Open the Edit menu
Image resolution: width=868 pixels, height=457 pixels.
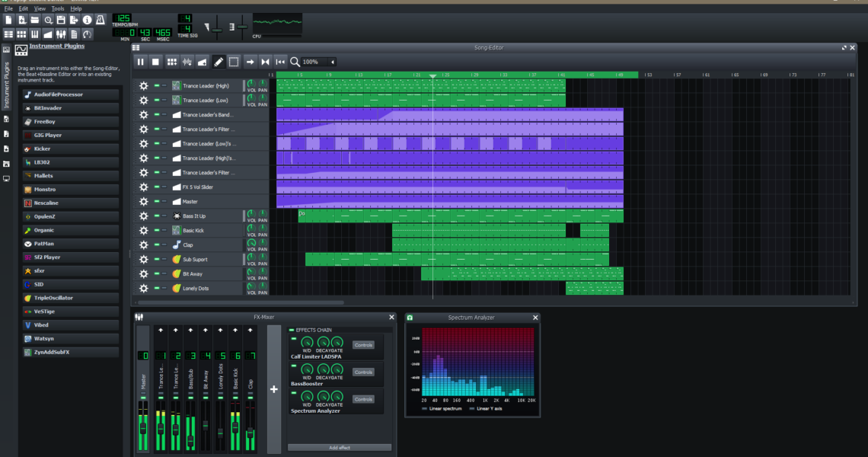[x=24, y=8]
